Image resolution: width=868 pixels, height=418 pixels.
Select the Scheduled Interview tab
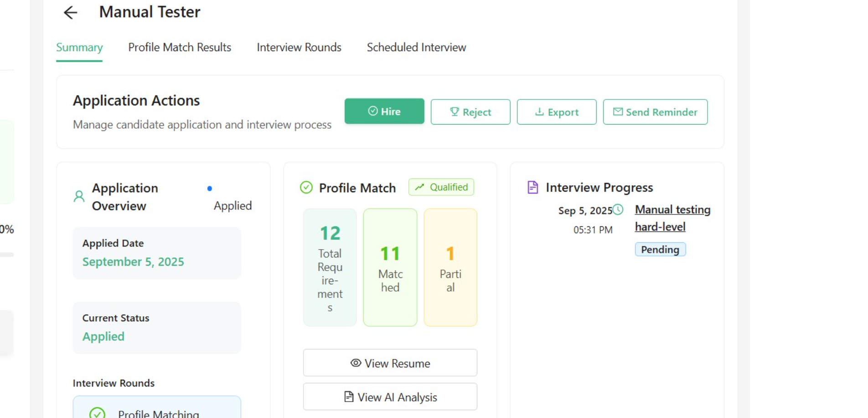point(416,47)
